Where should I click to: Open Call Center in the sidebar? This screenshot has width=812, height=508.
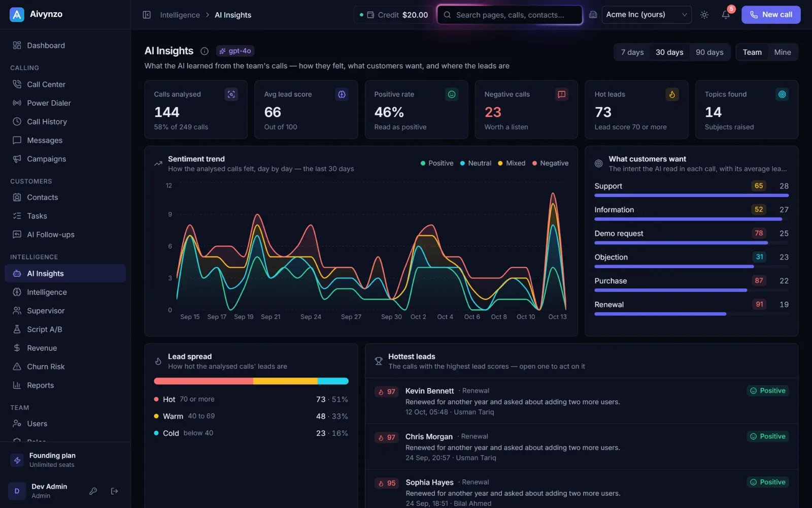(65, 84)
